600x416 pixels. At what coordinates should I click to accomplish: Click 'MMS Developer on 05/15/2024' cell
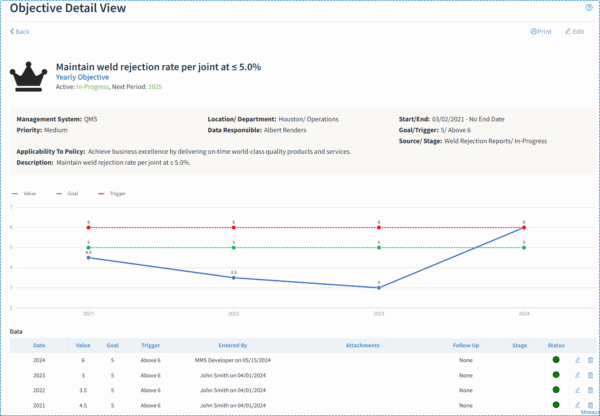click(233, 360)
